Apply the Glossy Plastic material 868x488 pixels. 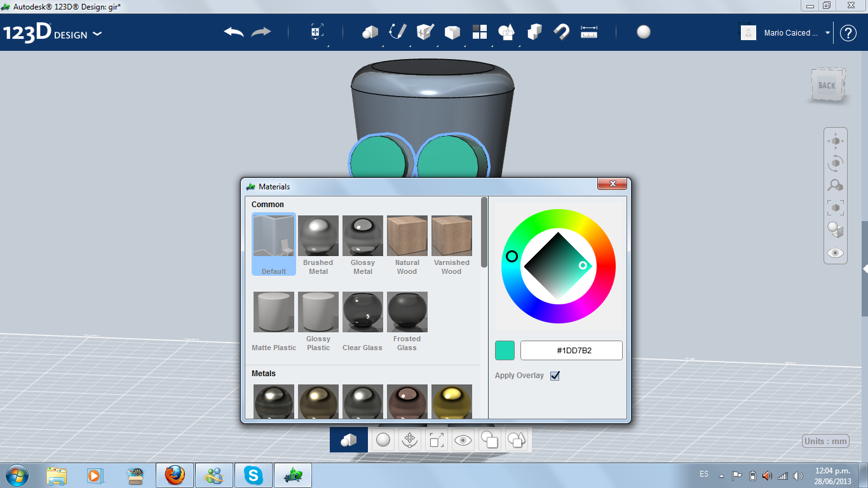pos(318,321)
